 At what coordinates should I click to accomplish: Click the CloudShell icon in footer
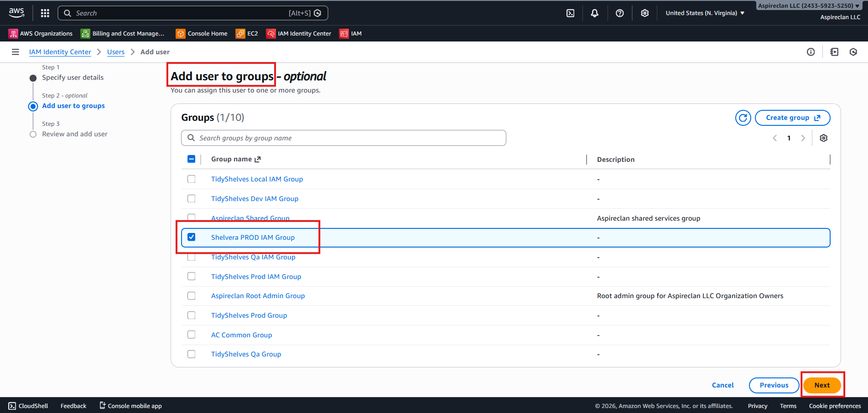(12, 406)
